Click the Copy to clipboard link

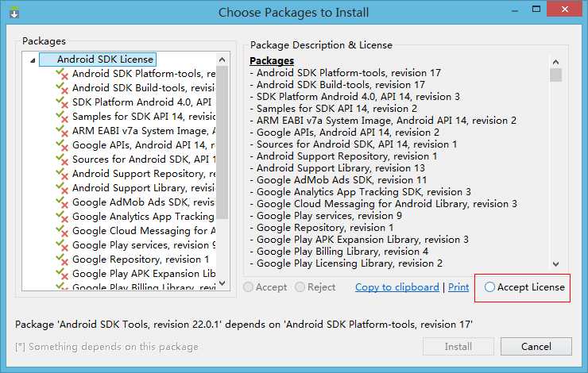coord(397,287)
